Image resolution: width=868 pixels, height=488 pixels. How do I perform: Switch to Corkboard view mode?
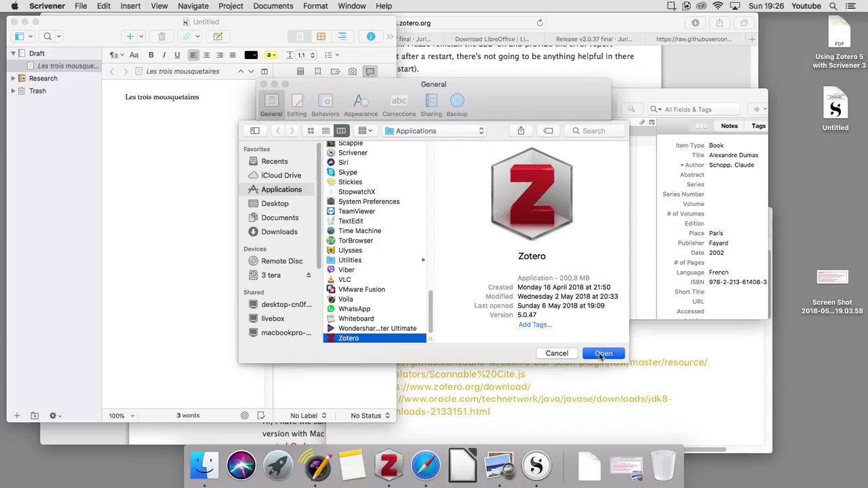[x=321, y=37]
